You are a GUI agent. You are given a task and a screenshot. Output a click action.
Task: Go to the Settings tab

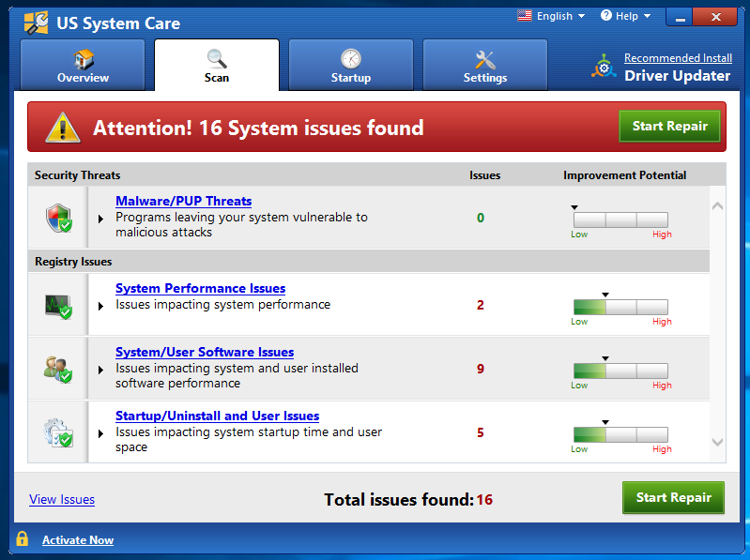coord(485,65)
